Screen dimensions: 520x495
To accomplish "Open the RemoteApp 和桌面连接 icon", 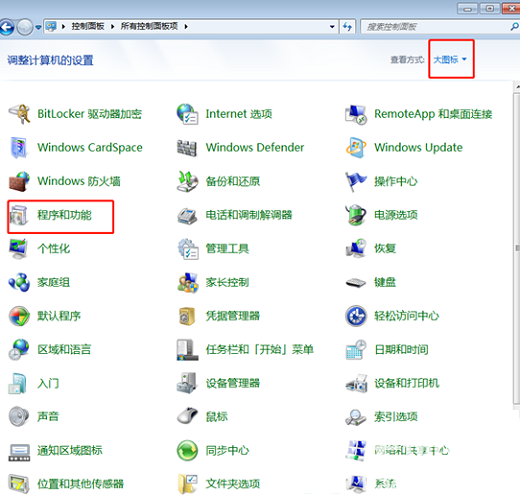I will (356, 114).
